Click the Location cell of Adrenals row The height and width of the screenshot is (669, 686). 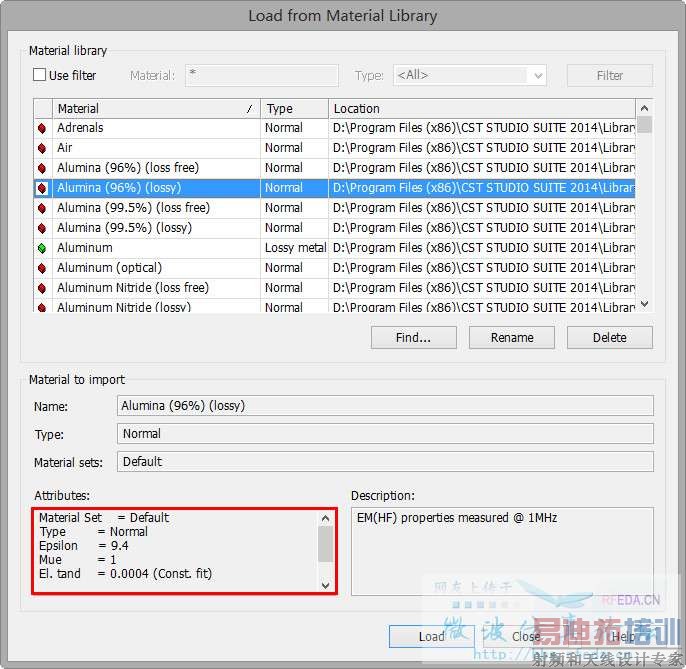pyautogui.click(x=482, y=128)
